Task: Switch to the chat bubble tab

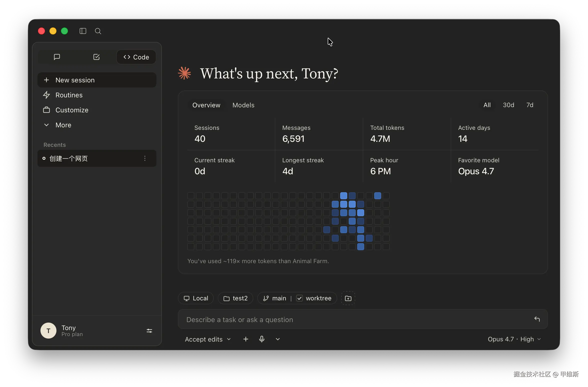Action: coord(57,57)
